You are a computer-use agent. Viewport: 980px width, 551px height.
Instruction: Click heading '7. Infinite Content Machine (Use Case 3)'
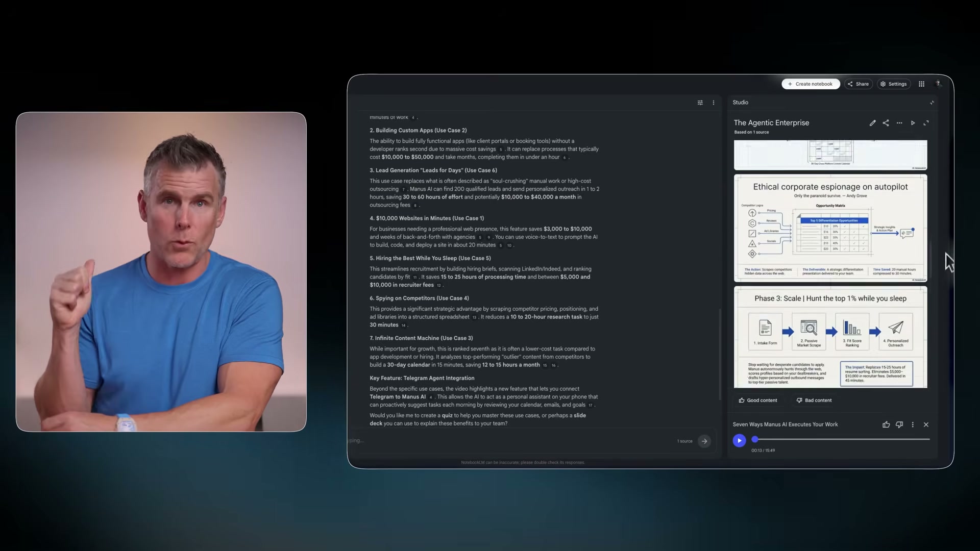click(x=421, y=338)
